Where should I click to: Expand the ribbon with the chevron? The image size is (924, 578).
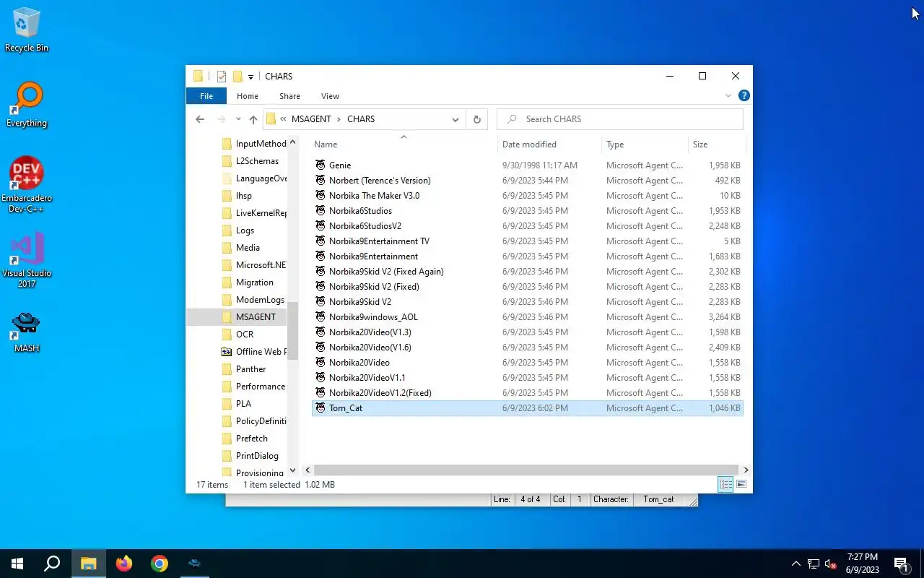click(x=728, y=95)
